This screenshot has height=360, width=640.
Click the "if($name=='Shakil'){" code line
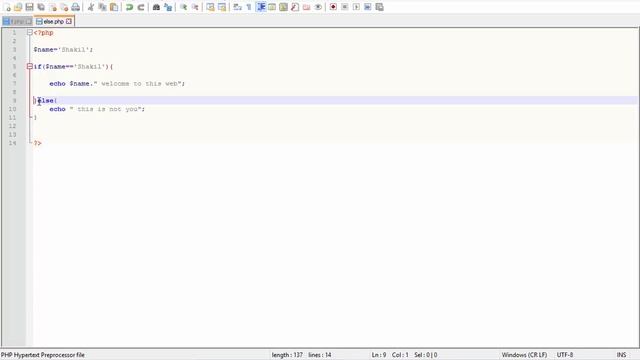pyautogui.click(x=73, y=67)
